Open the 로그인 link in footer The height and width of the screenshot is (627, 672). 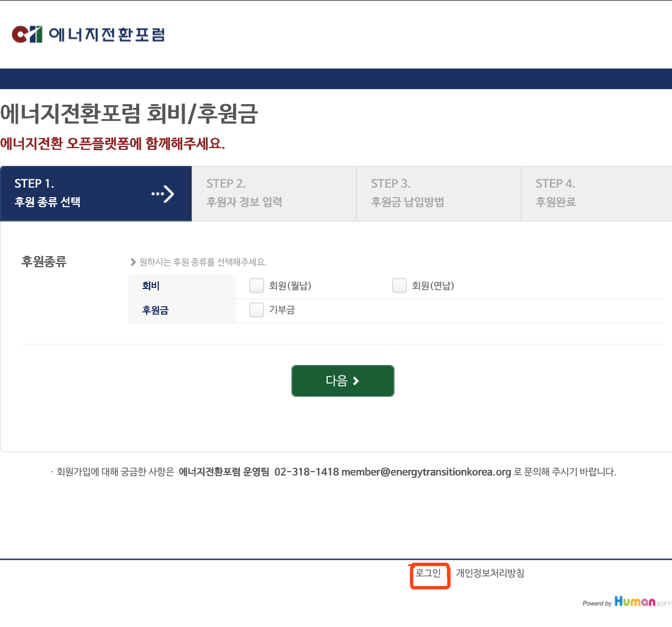[428, 573]
